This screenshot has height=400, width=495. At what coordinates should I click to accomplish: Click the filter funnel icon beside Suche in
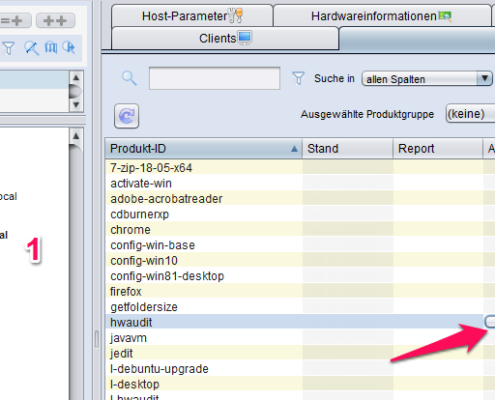click(298, 79)
